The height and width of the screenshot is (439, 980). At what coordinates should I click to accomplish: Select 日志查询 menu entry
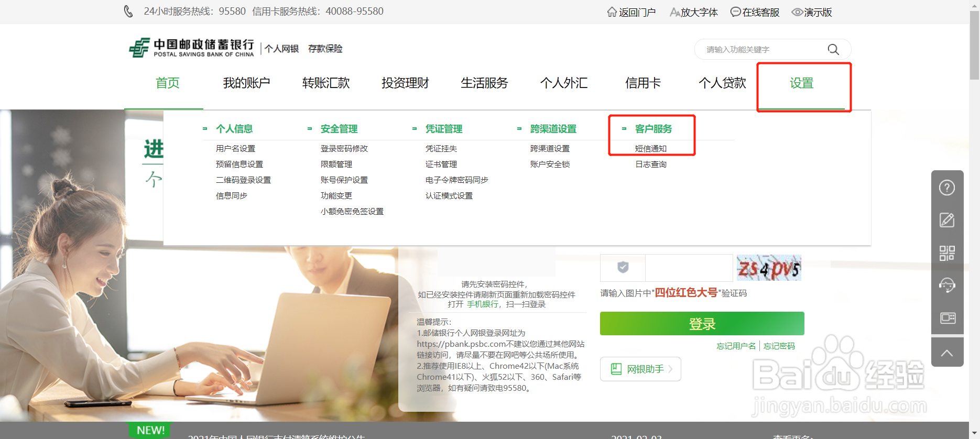(x=651, y=164)
